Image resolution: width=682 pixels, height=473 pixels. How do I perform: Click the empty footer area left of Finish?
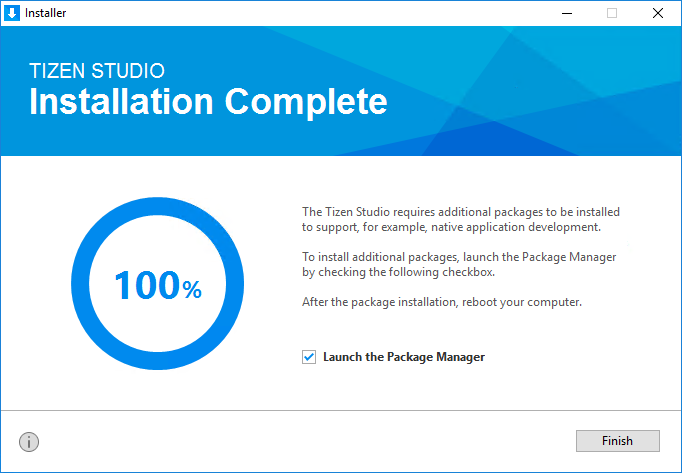point(300,441)
